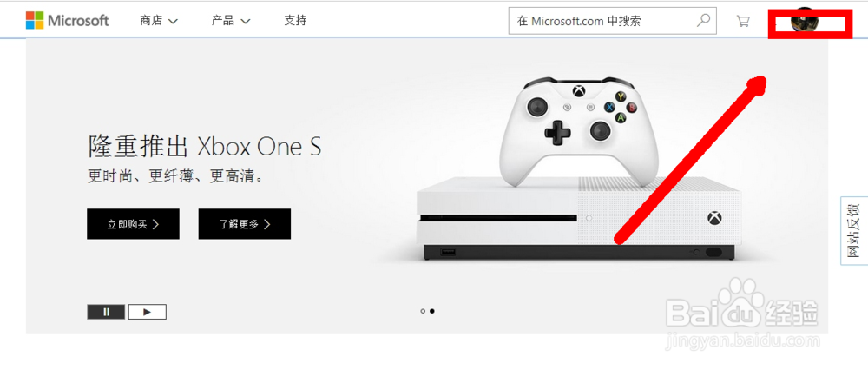
Task: Open the shopping cart icon
Action: pos(743,21)
